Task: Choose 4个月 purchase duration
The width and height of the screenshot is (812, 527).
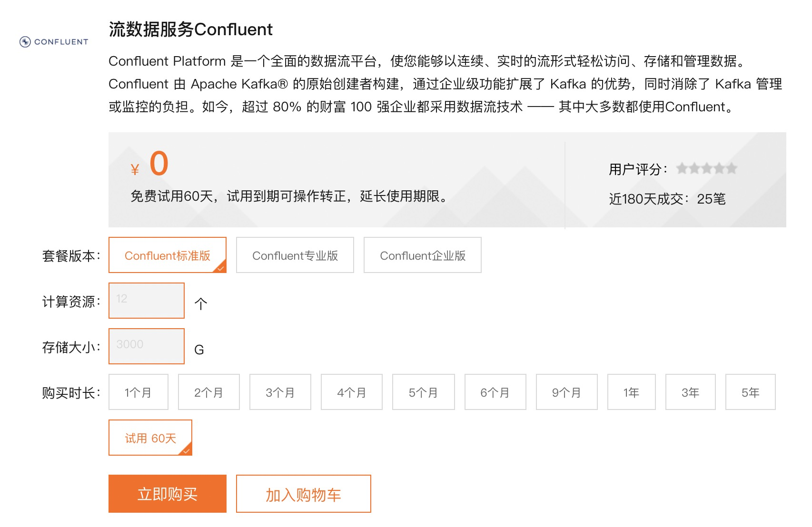Action: 352,392
